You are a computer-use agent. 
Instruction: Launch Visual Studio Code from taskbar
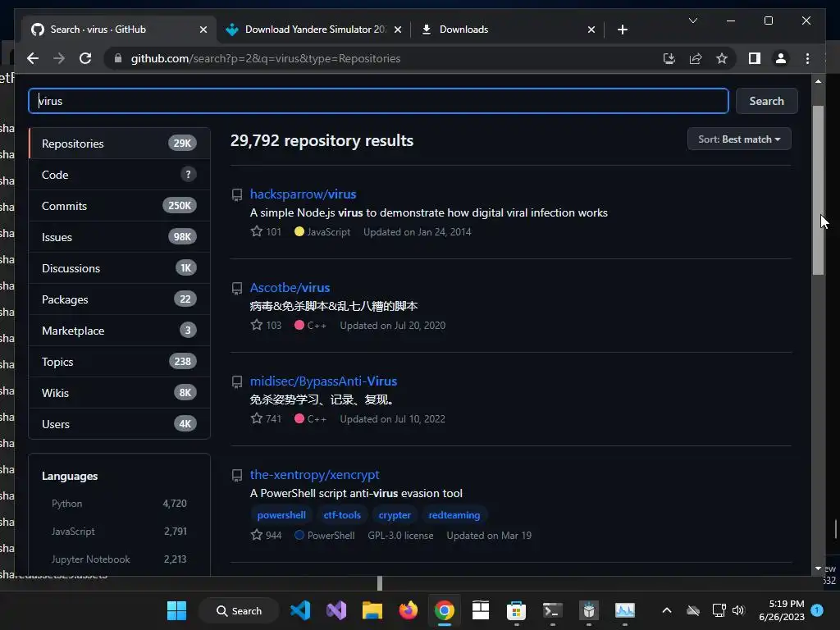(300, 610)
